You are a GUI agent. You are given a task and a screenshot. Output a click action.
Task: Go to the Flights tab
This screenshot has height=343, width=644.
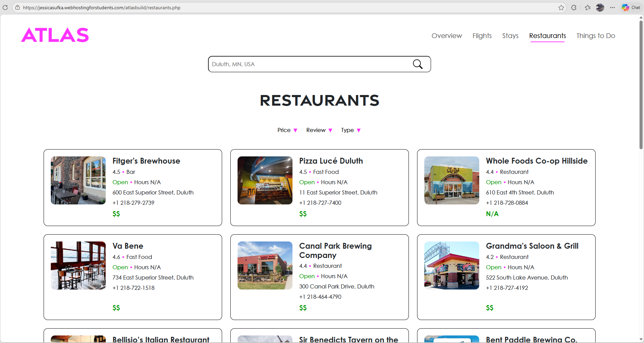(x=482, y=36)
